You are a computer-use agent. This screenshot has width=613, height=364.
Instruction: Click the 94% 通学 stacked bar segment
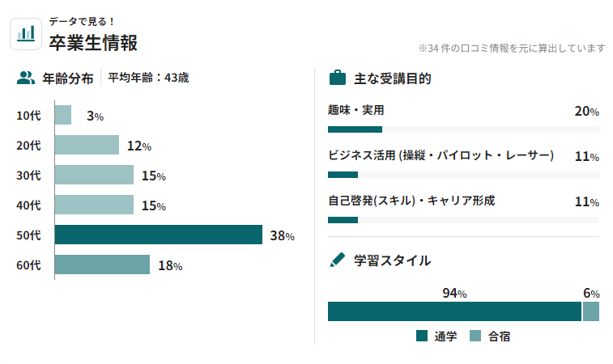(454, 312)
